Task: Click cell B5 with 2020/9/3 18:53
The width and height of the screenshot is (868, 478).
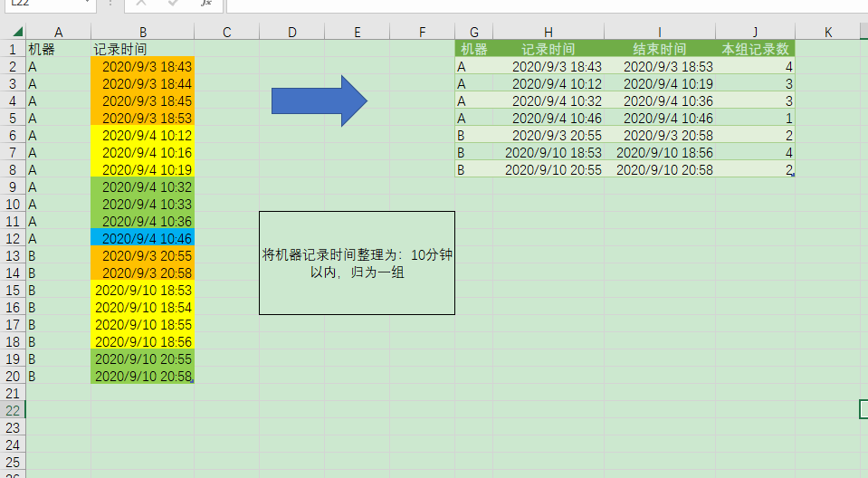Action: (143, 118)
